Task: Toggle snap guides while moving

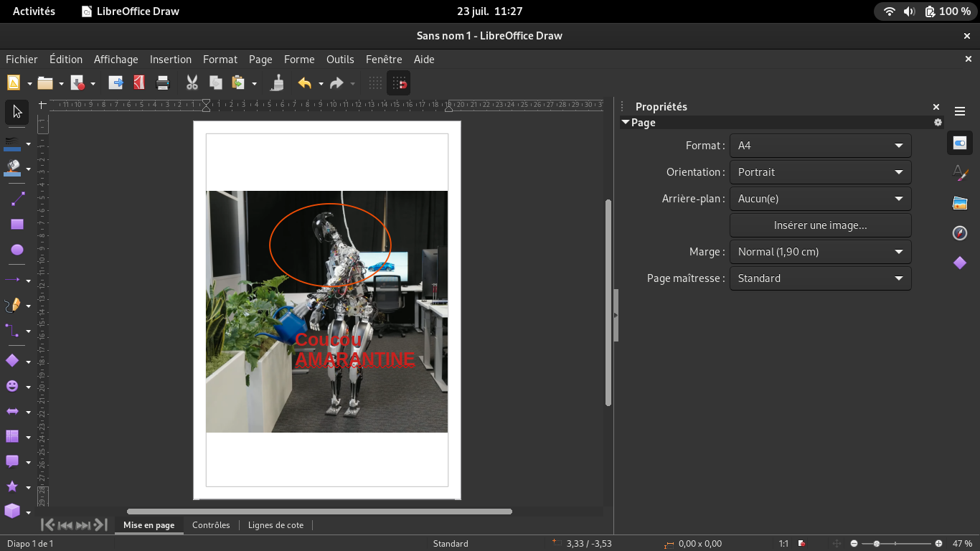Action: point(399,83)
